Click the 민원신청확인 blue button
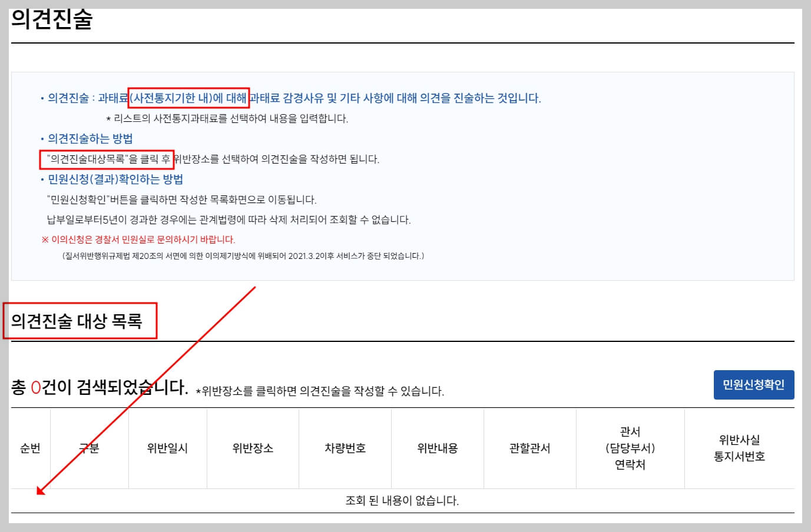 click(x=754, y=385)
